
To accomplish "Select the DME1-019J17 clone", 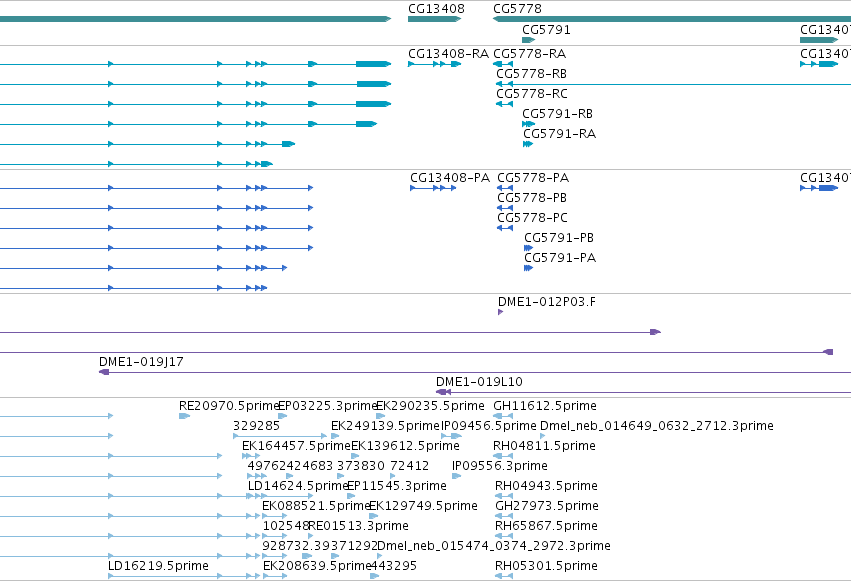I will click(475, 372).
